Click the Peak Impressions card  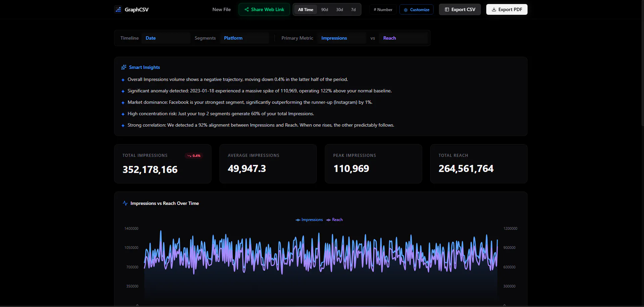click(374, 164)
